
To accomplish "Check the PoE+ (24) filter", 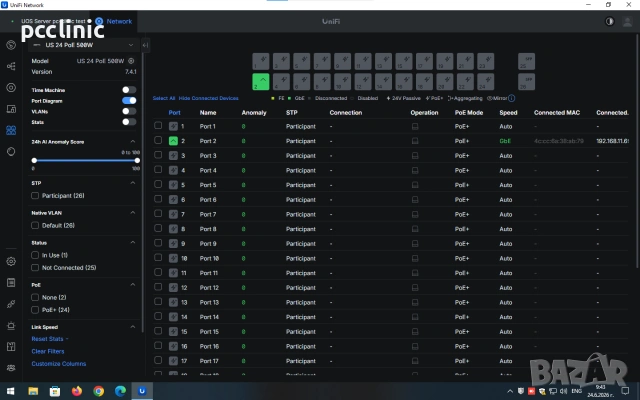I will (35, 310).
